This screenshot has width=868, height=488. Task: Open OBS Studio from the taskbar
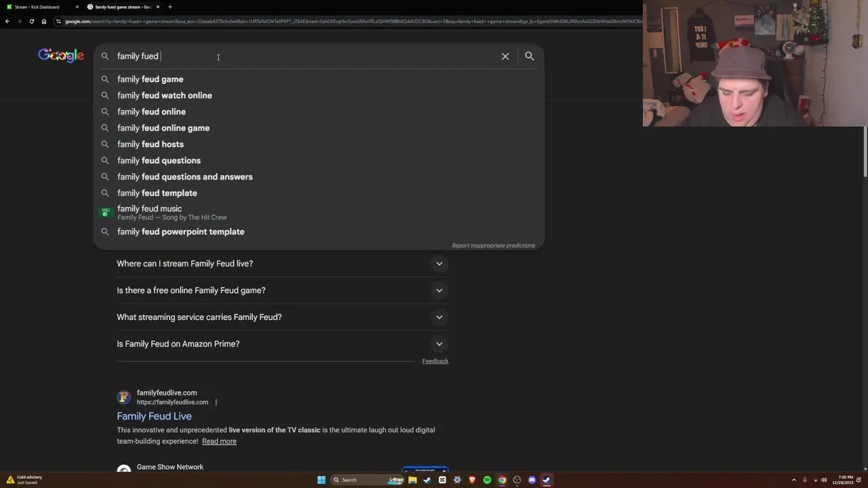pos(517,480)
